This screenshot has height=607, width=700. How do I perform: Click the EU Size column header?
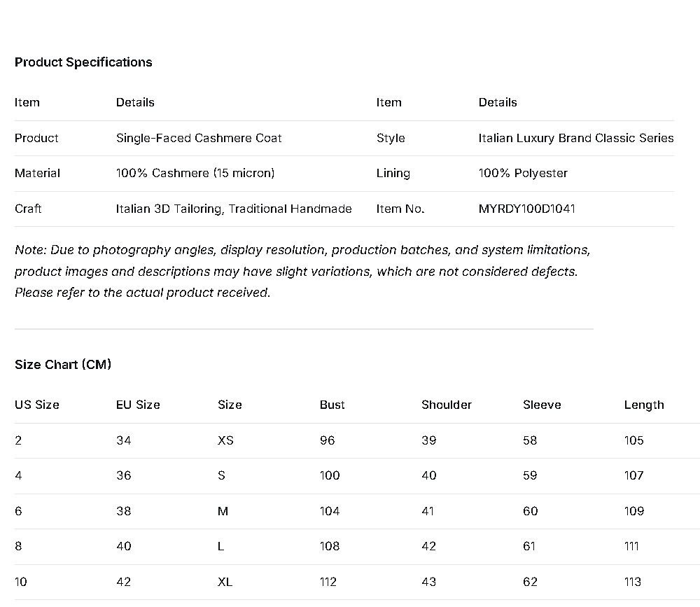click(x=138, y=405)
